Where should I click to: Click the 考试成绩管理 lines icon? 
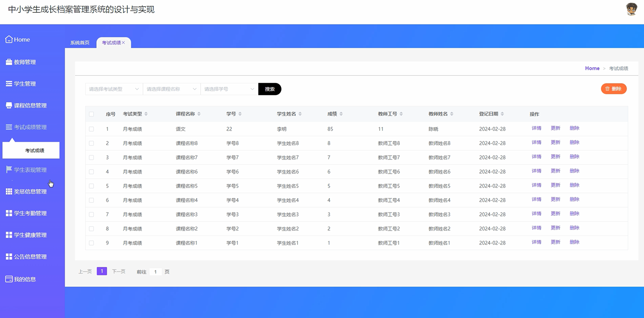point(9,127)
